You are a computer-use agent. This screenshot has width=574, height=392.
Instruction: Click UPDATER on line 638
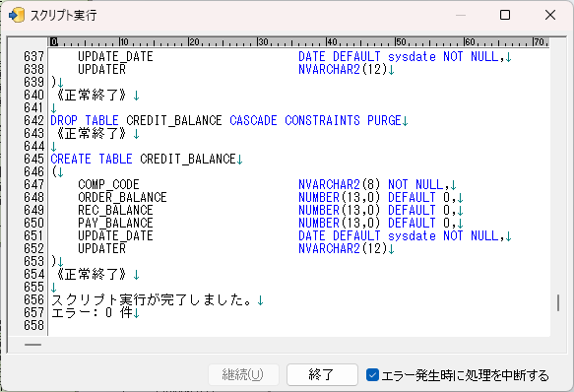click(x=101, y=69)
